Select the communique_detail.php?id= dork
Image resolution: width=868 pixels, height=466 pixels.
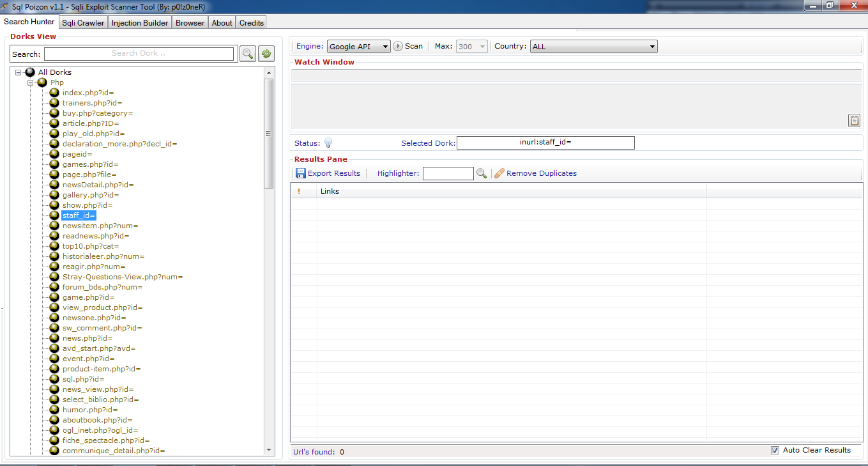114,451
